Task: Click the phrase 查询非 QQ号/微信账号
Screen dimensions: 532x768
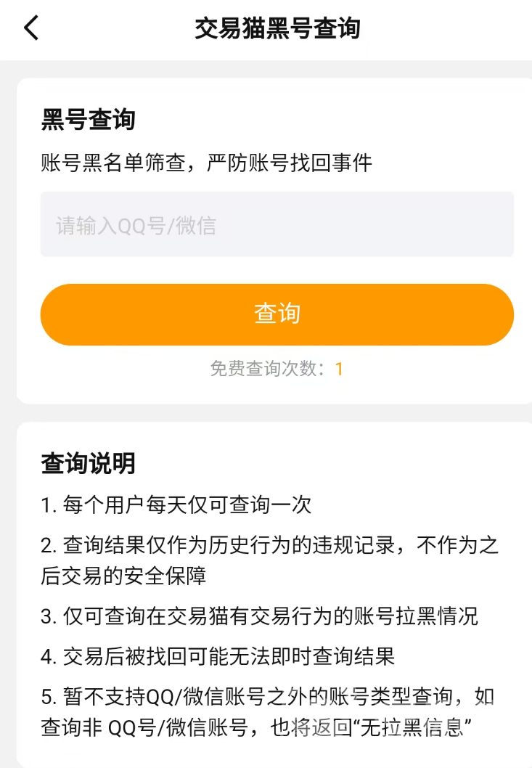Action: 144,727
